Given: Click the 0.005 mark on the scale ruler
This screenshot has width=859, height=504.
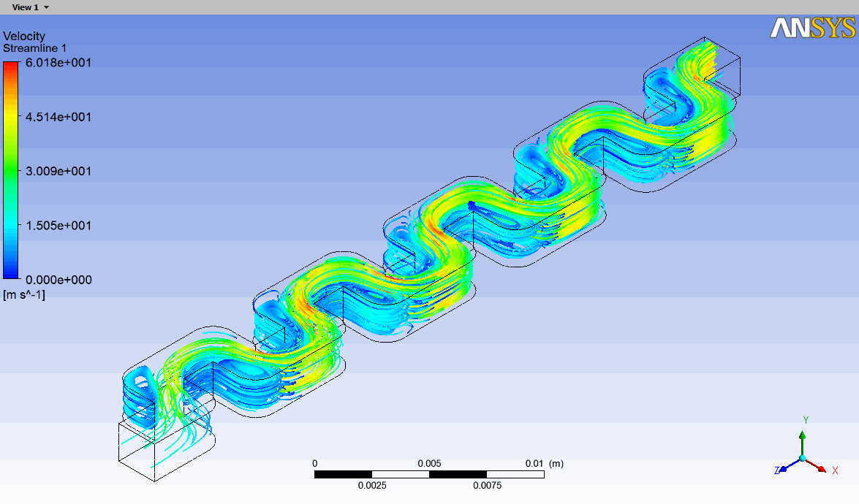Looking at the screenshot, I should pyautogui.click(x=430, y=463).
